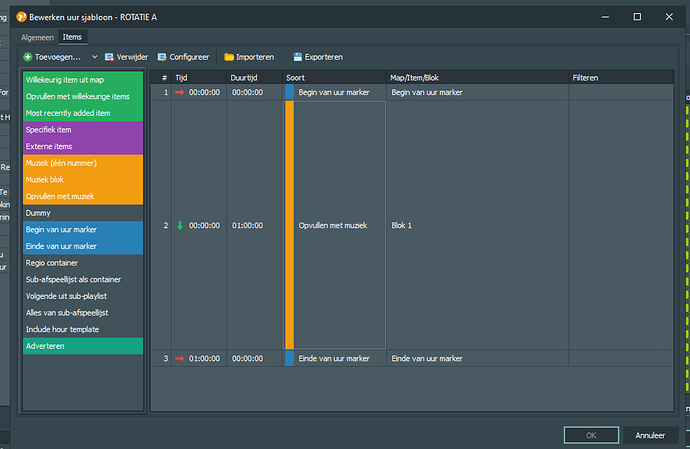Click the green down arrow in row 2
The width and height of the screenshot is (690, 449).
click(180, 225)
